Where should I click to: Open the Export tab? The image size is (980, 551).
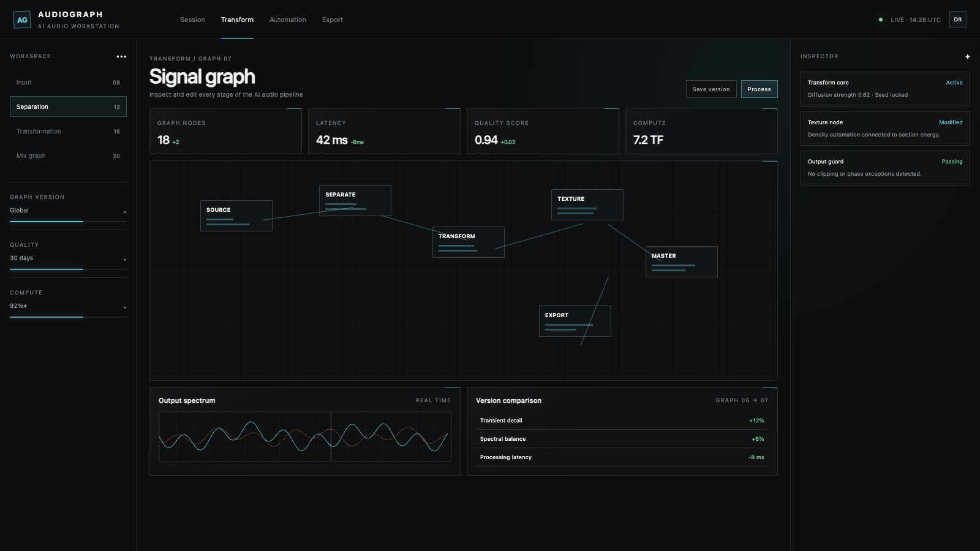(x=333, y=20)
